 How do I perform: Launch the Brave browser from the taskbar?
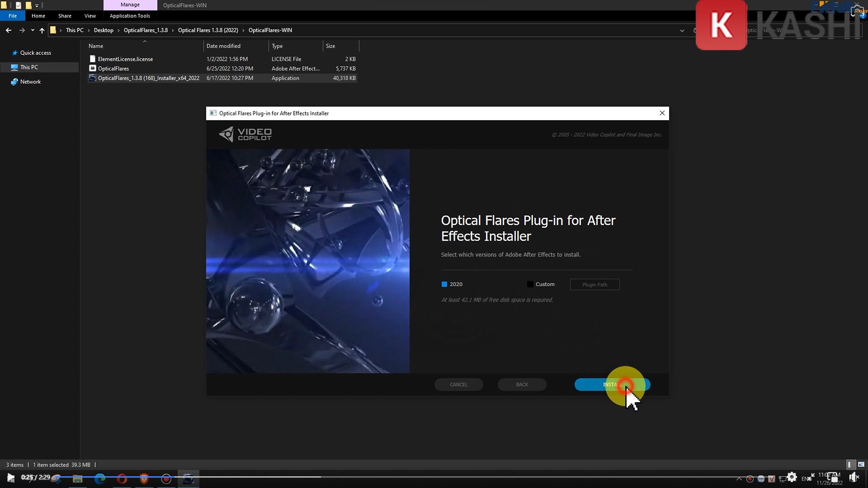(x=144, y=478)
